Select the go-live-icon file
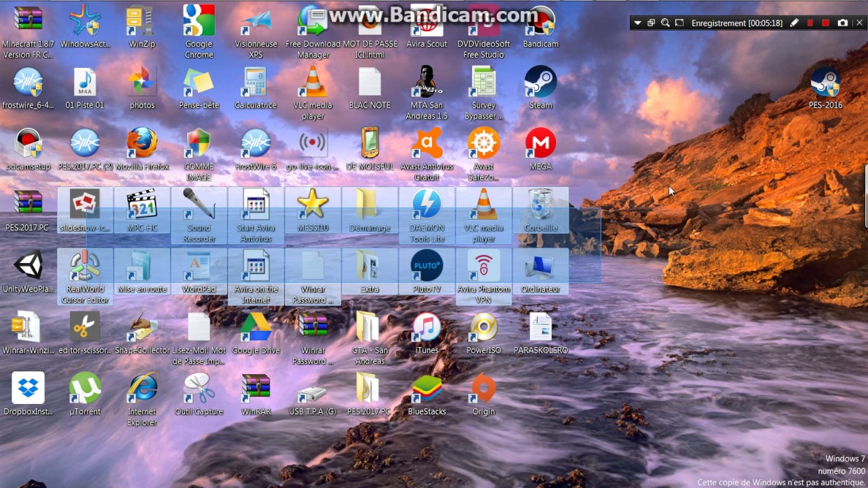 coord(313,143)
